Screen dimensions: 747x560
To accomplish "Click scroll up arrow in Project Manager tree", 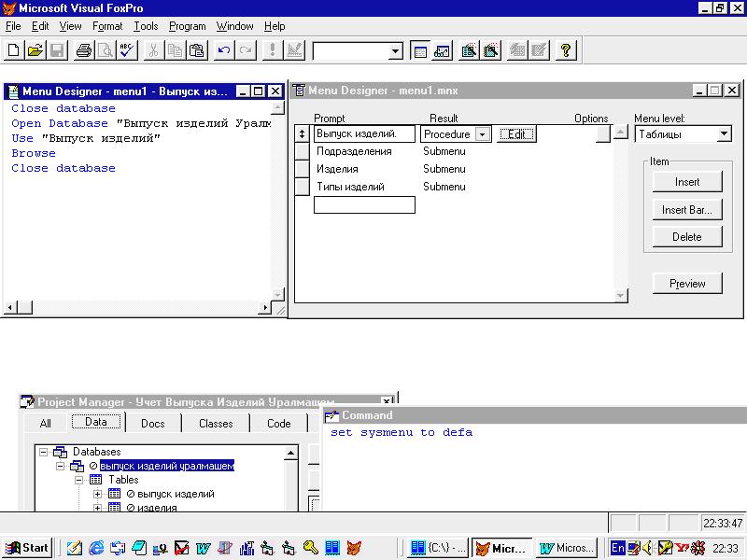I will (x=290, y=453).
